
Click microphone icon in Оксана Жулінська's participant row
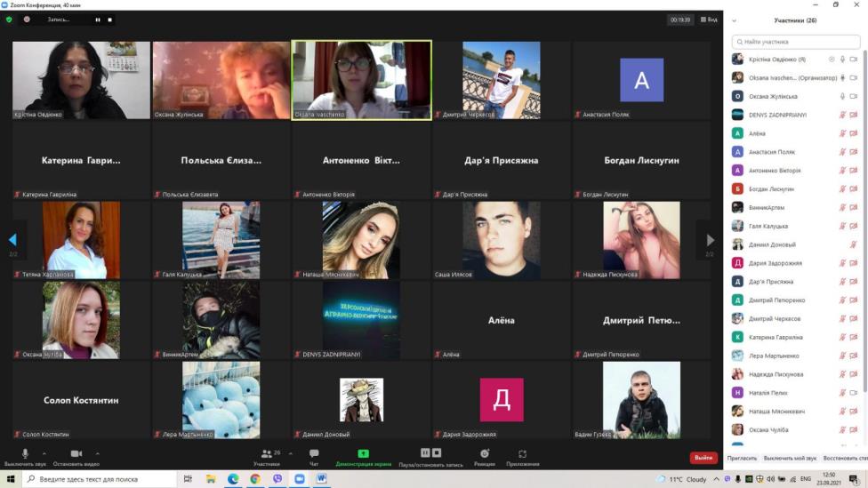842,96
